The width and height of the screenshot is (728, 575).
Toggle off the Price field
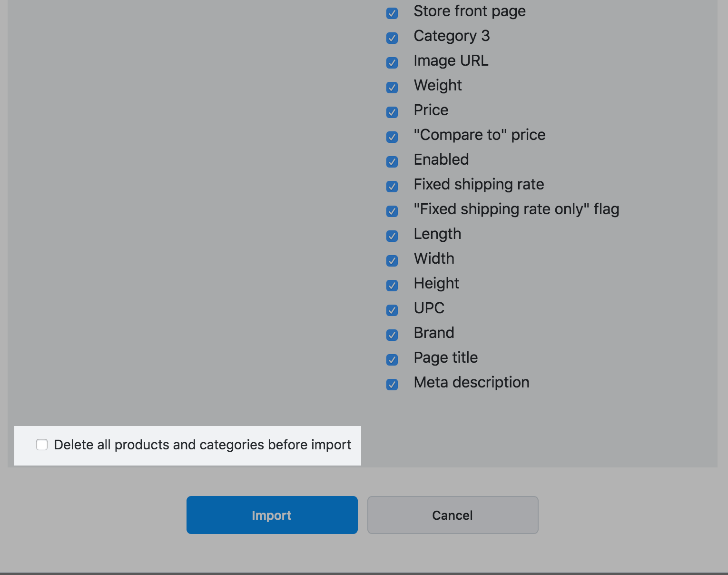(392, 112)
